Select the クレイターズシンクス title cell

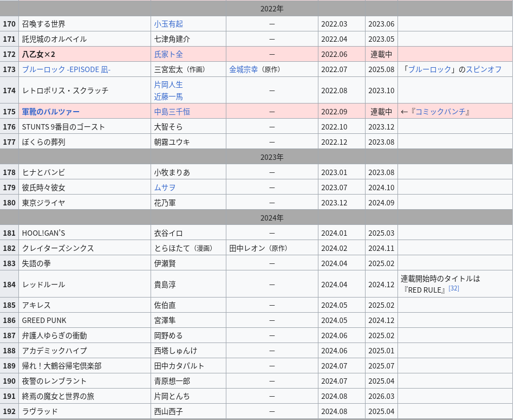[84, 248]
